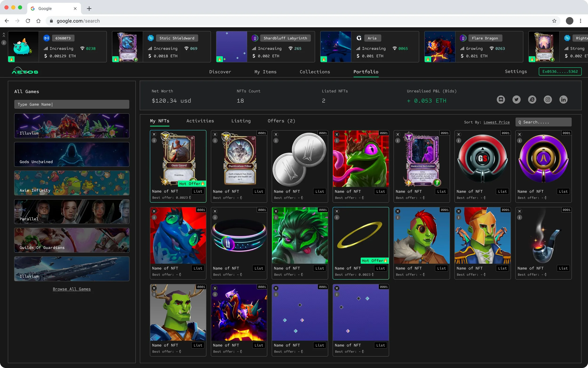The image size is (588, 368).
Task: Click info icon on Oasis Guard card
Action: coord(154,140)
